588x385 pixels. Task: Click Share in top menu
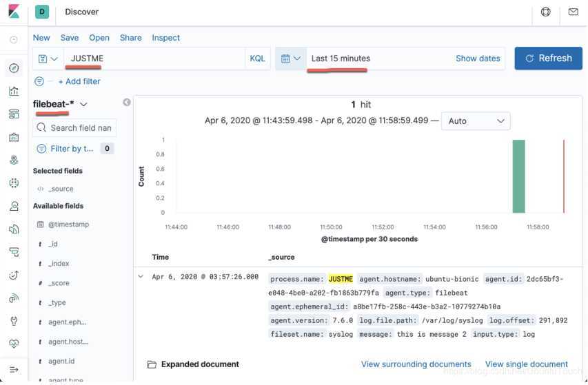[x=130, y=38]
